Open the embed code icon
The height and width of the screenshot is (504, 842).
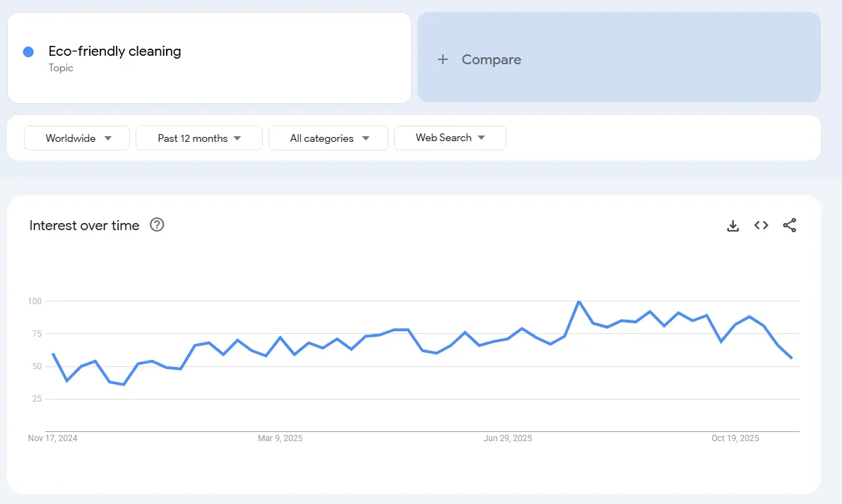click(x=761, y=225)
